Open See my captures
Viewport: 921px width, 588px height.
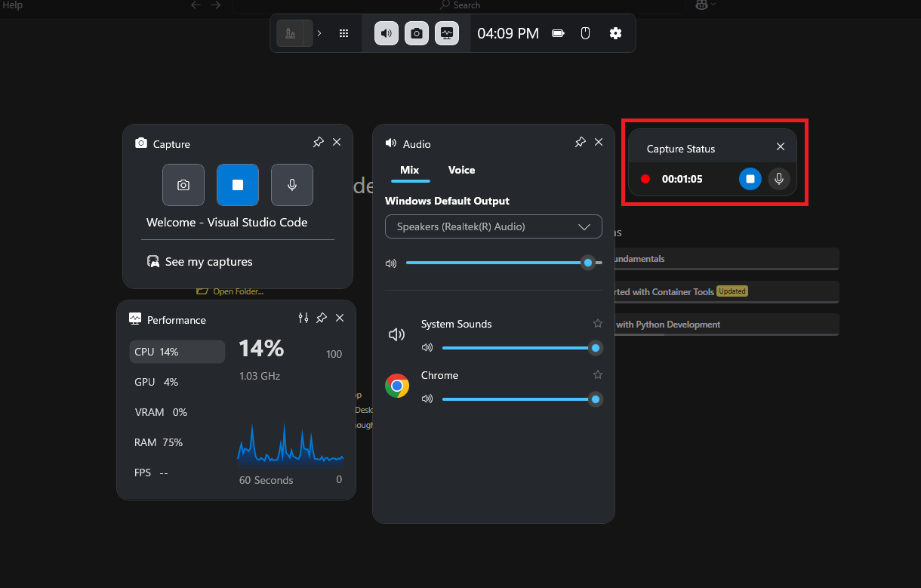200,262
